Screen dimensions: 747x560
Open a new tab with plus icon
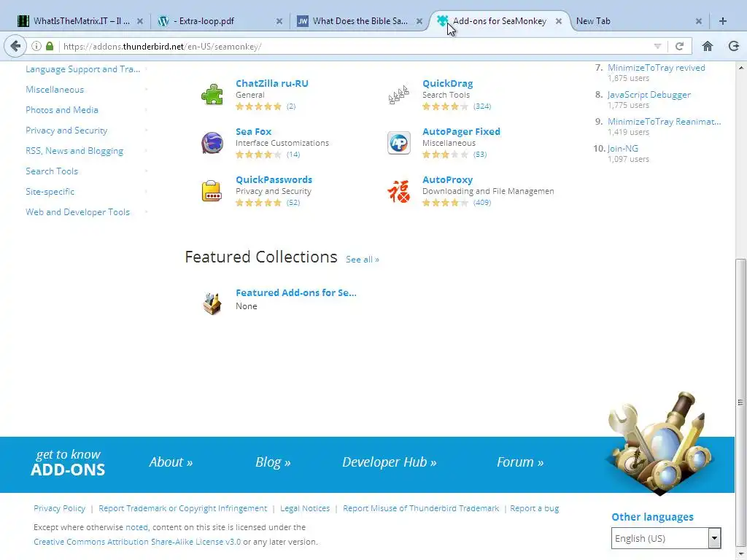pyautogui.click(x=723, y=21)
